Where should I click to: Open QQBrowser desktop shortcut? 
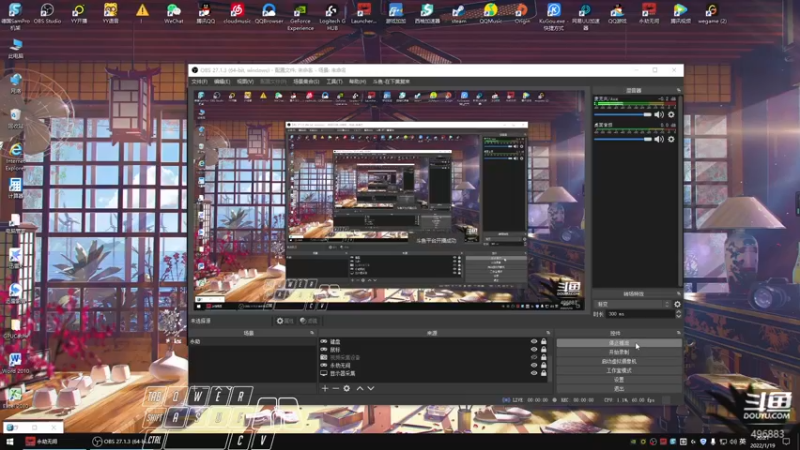click(268, 13)
